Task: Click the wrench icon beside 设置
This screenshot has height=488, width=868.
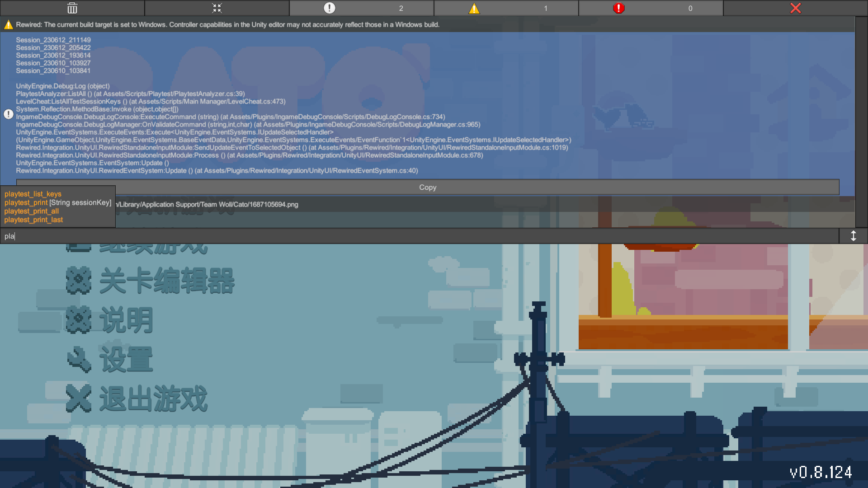Action: pyautogui.click(x=79, y=360)
